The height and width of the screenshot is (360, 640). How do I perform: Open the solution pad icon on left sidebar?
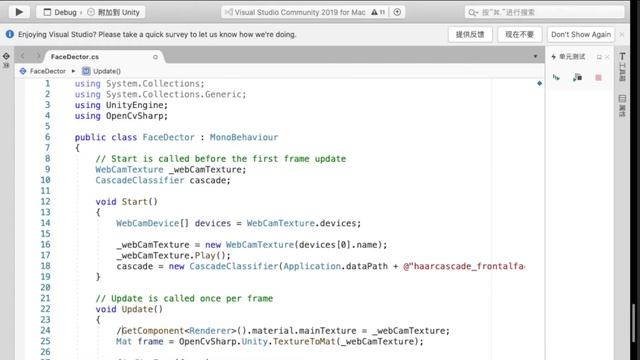[x=6, y=56]
